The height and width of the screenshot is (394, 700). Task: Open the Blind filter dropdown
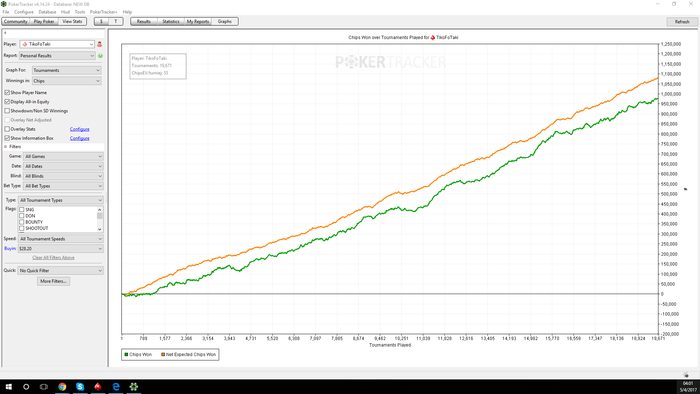[63, 176]
